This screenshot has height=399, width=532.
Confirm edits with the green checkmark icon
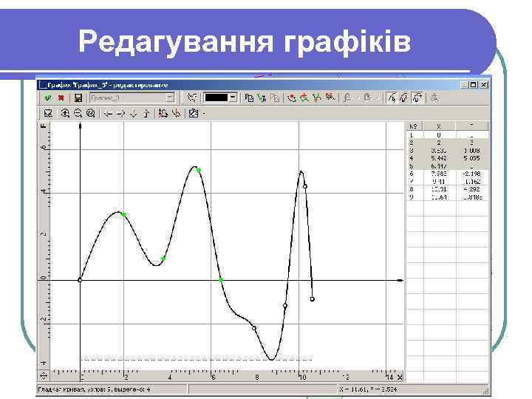[48, 98]
